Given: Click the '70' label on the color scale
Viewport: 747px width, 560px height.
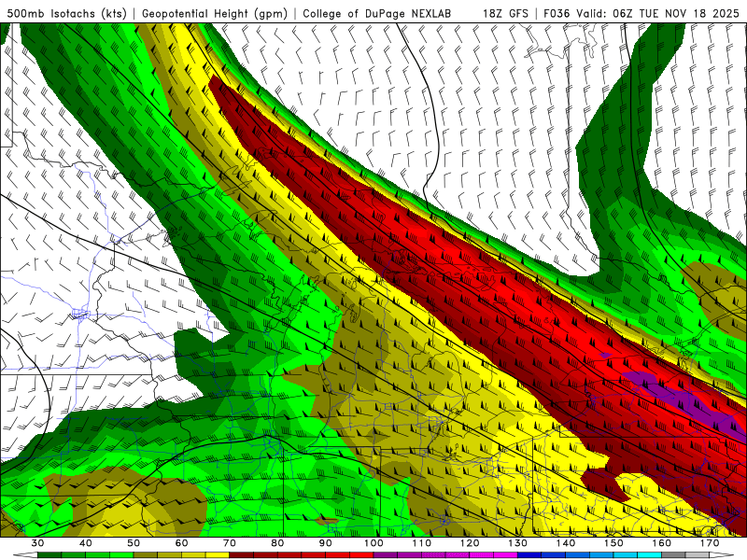Looking at the screenshot, I should click(x=230, y=543).
